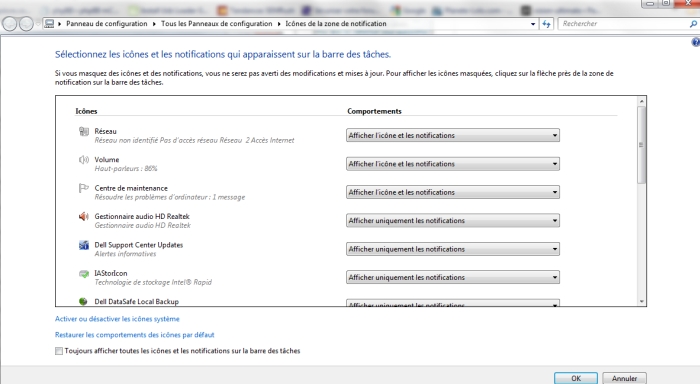Select the Réseau row label
Viewport: 700px width, 384px height.
tap(105, 131)
